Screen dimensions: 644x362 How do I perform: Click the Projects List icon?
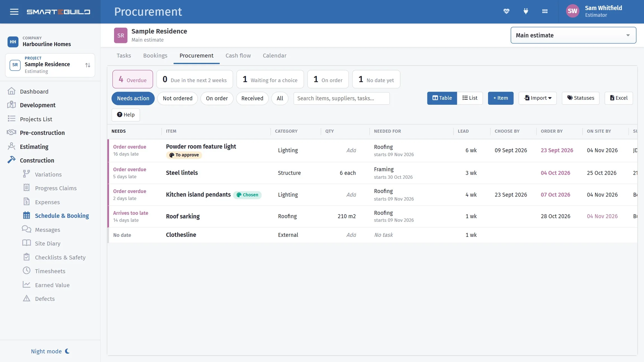tap(11, 119)
